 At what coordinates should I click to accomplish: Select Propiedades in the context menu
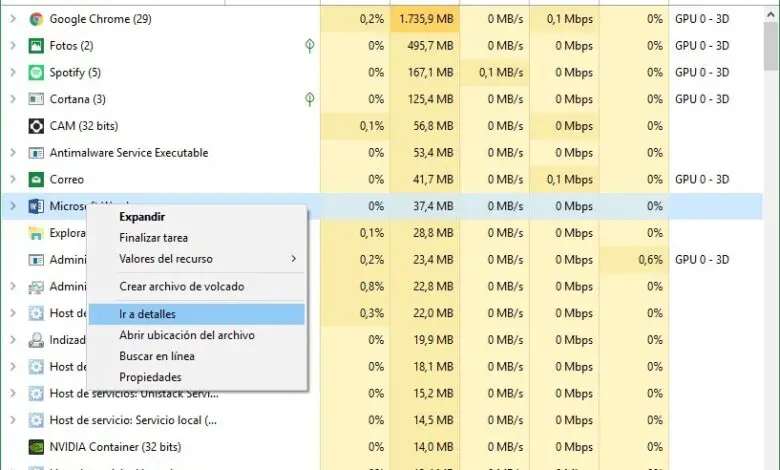pyautogui.click(x=150, y=377)
